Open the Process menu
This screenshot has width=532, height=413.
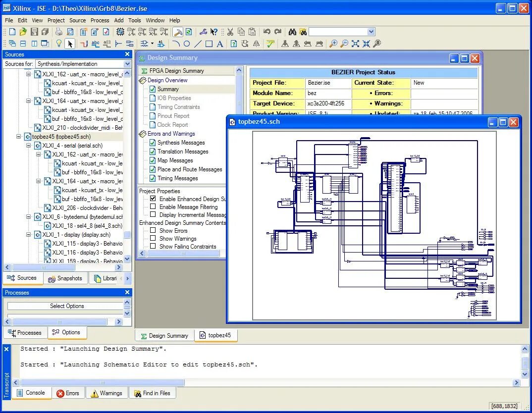coord(100,20)
